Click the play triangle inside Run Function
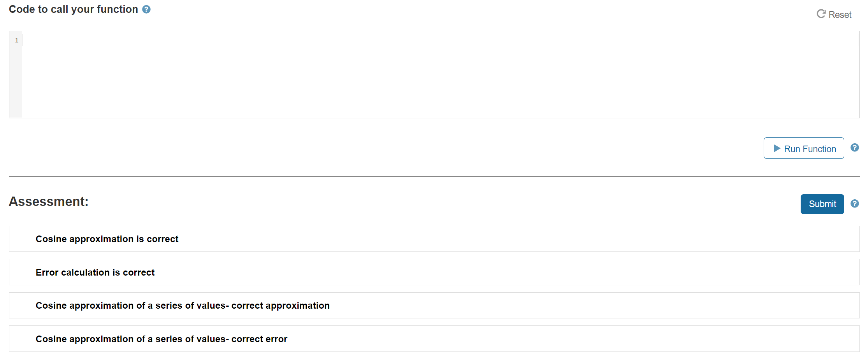 pos(777,148)
